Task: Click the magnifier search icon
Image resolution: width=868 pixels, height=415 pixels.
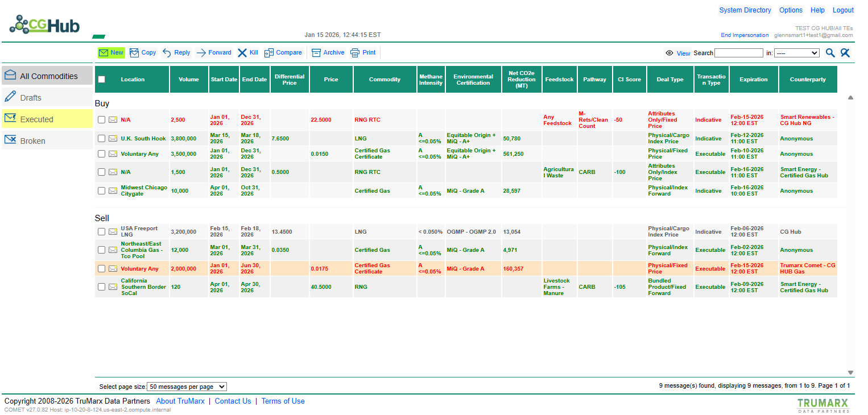Action: point(830,53)
